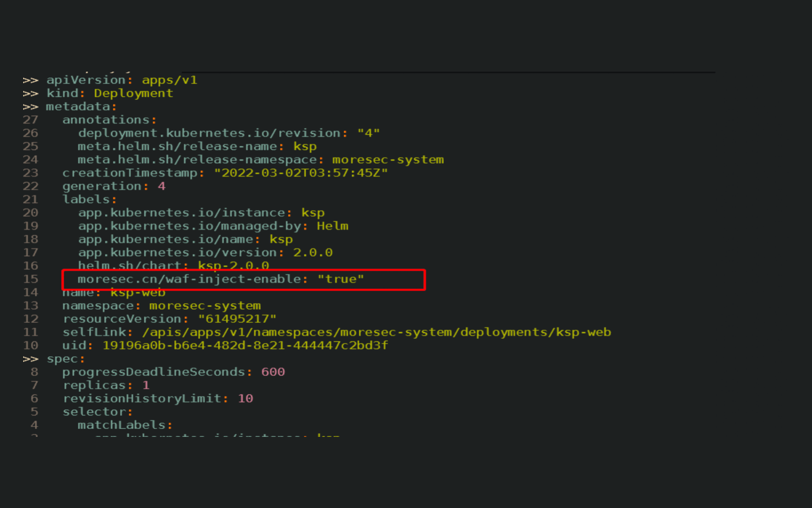Place cursor on the creationTimestamp value
Viewport: 812px width, 508px height.
301,173
